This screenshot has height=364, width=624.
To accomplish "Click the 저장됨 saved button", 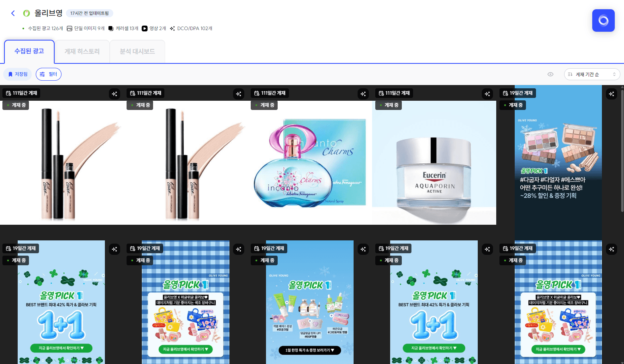I will coord(18,74).
